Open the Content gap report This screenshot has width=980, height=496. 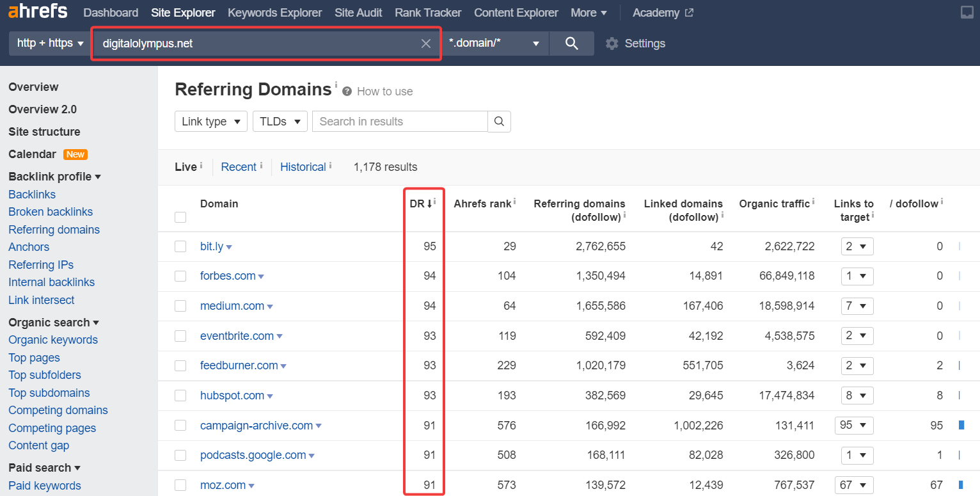39,445
